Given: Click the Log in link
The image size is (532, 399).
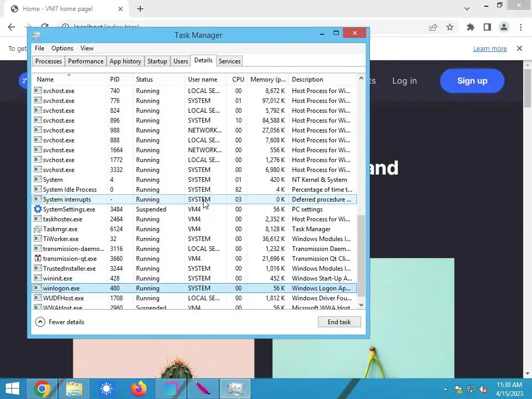Looking at the screenshot, I should pyautogui.click(x=404, y=81).
